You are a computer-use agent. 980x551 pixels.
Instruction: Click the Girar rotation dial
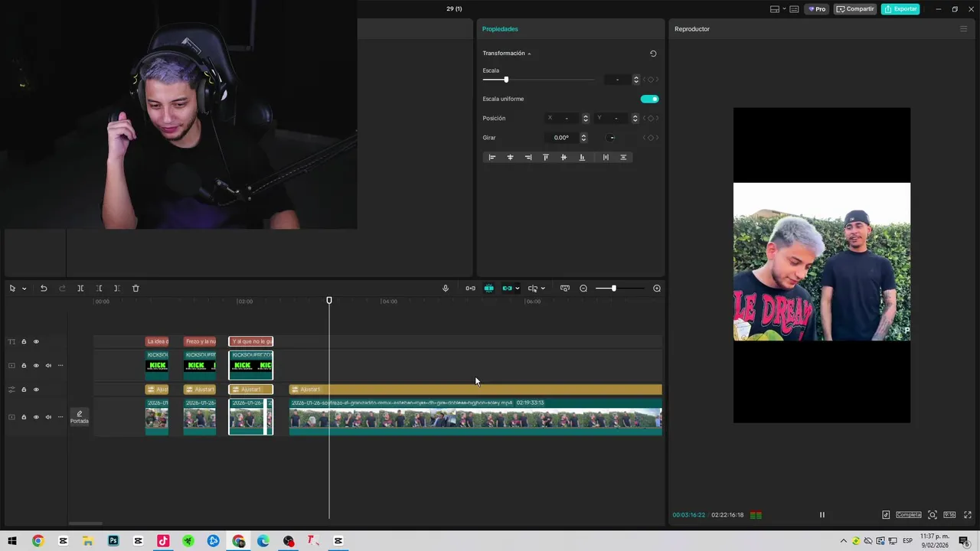(x=611, y=138)
